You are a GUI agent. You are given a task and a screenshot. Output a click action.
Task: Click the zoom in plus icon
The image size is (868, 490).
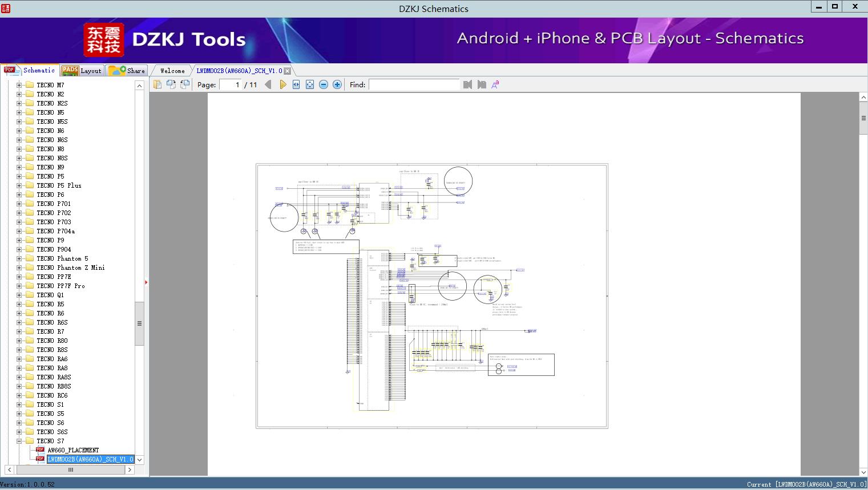coord(337,84)
